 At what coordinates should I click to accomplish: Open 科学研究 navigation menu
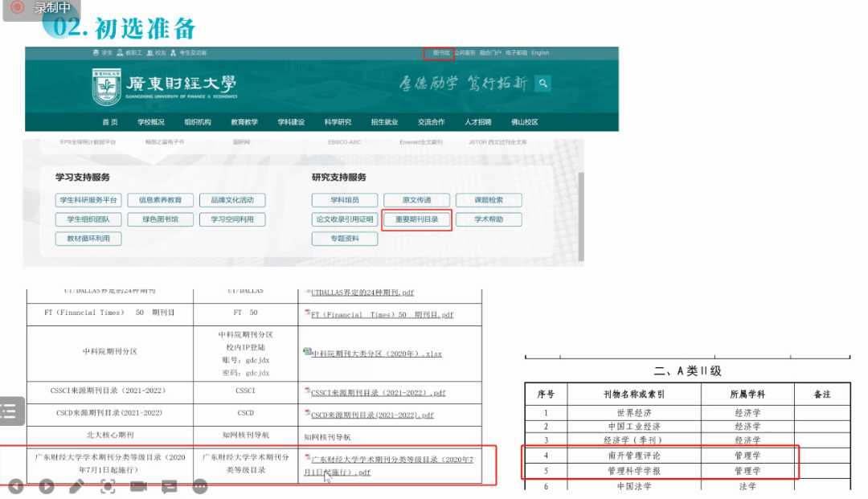tap(338, 121)
